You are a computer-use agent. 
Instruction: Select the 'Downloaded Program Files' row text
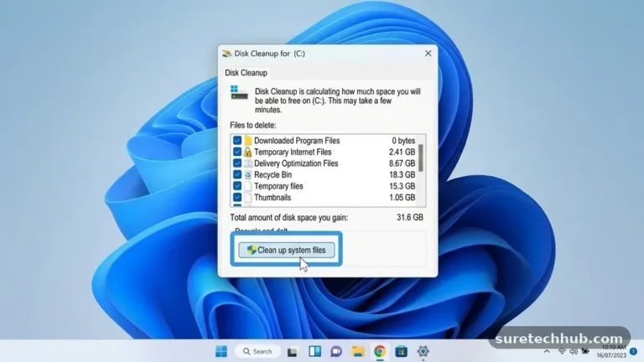(297, 141)
